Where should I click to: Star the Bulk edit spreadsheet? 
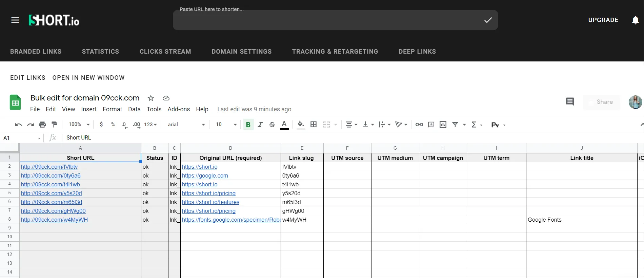pyautogui.click(x=151, y=98)
